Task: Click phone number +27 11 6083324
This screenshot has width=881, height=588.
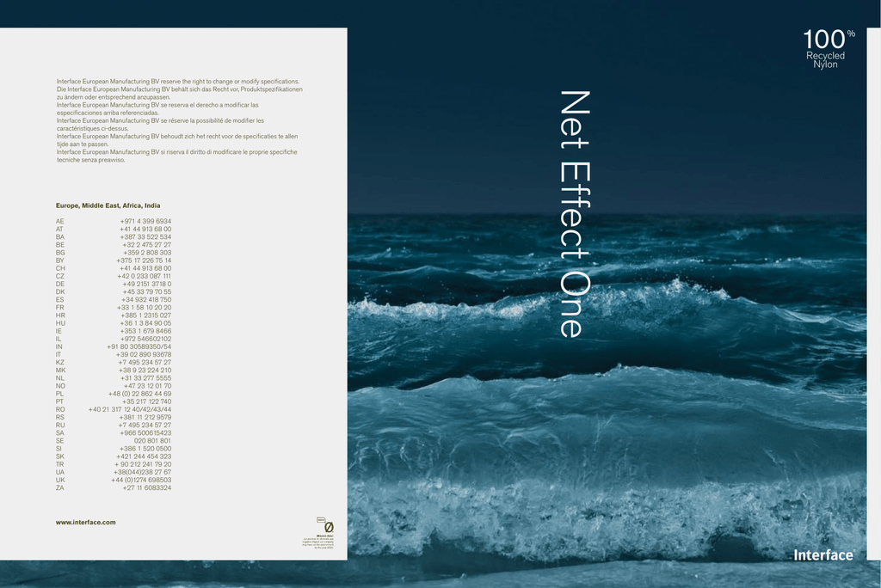Action: (x=147, y=488)
